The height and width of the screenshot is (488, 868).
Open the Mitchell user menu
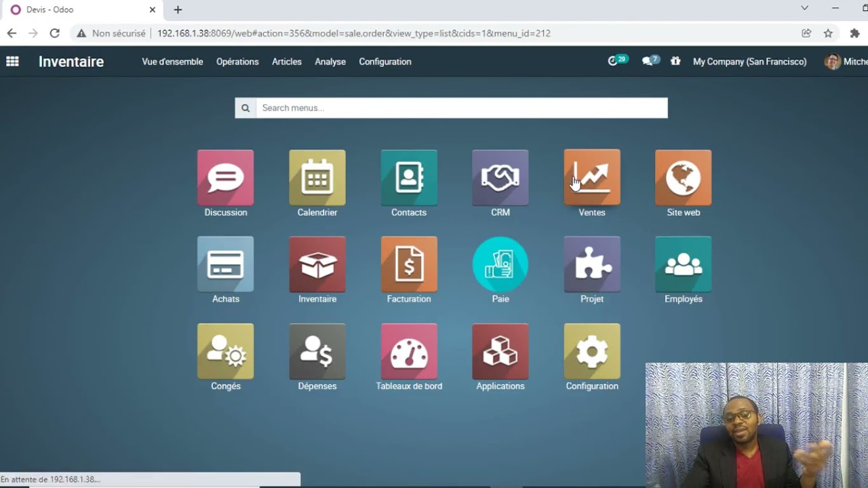coord(846,62)
